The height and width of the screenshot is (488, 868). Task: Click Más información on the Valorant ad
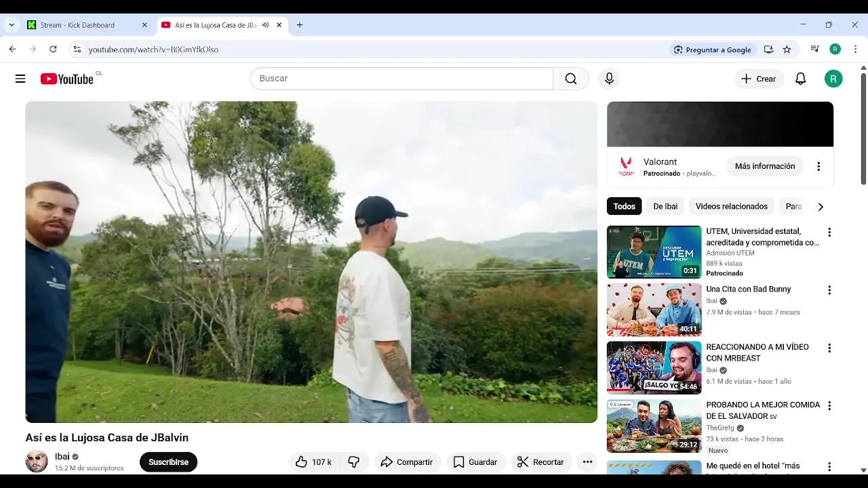[x=765, y=166]
